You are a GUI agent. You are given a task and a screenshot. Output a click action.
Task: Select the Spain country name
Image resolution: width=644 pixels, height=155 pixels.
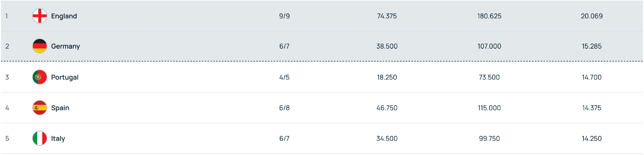point(60,108)
